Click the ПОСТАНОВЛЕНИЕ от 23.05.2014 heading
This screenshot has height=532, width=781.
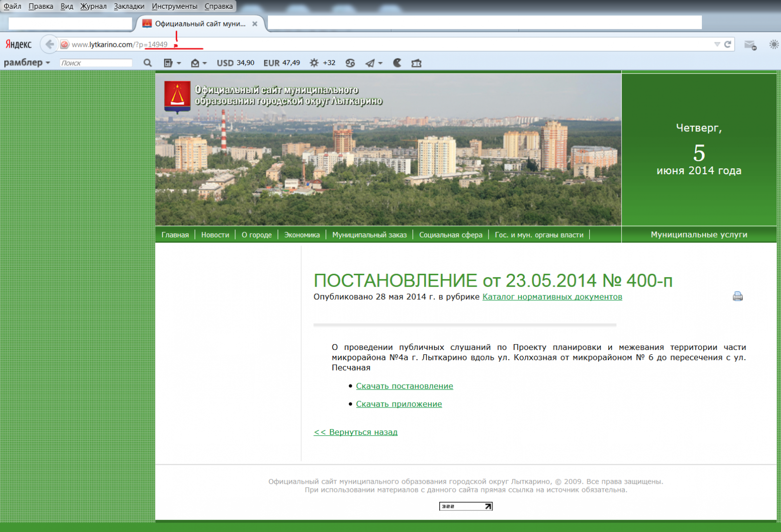tap(493, 281)
